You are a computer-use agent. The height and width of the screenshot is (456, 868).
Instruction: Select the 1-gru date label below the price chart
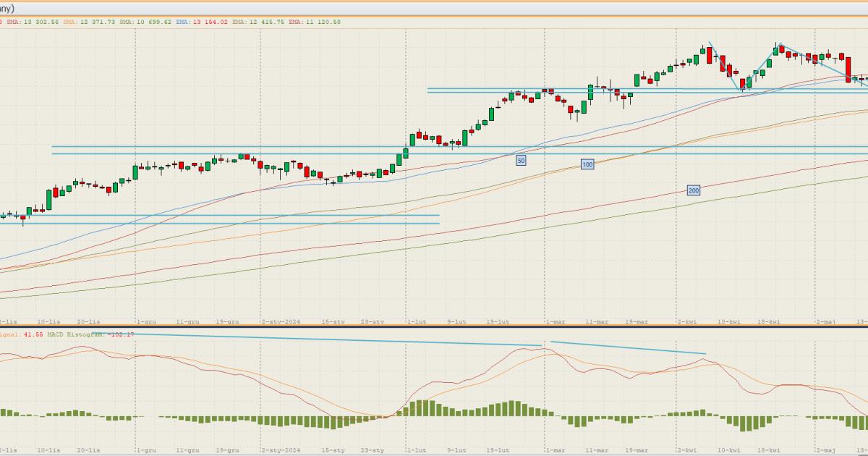click(x=146, y=320)
